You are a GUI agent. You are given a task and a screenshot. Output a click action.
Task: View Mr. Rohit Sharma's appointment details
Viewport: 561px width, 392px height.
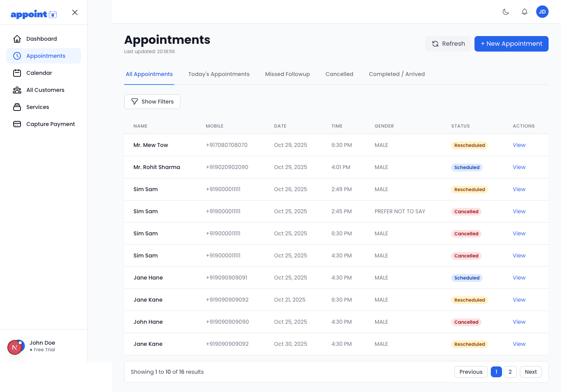tap(519, 167)
